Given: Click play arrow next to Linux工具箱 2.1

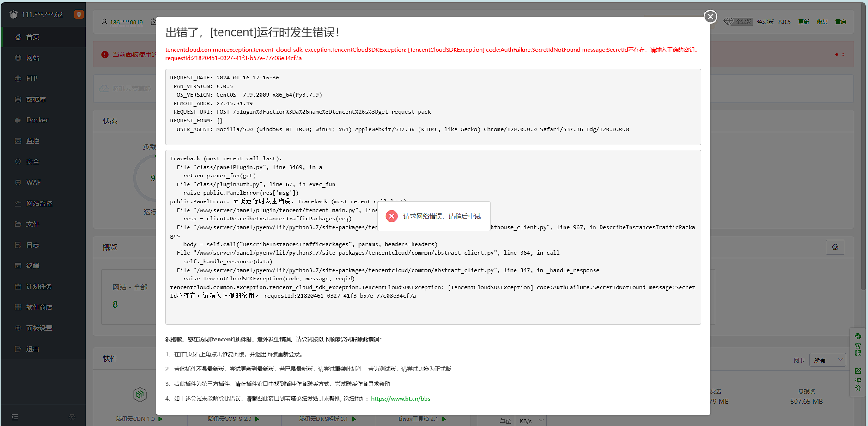Looking at the screenshot, I should 444,419.
